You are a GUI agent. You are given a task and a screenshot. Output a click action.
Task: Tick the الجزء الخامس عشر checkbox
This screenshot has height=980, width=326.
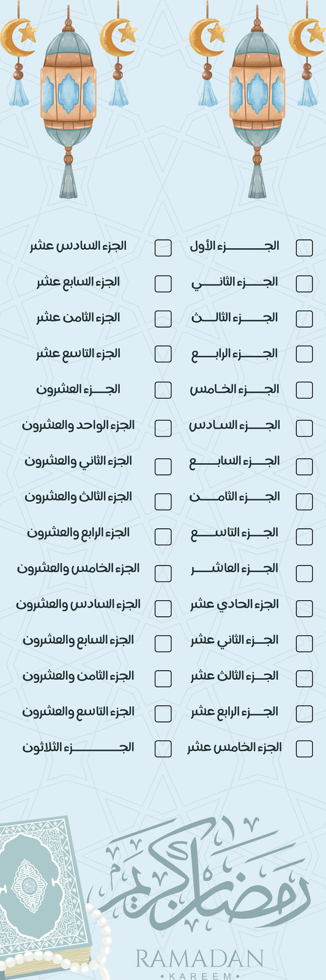pos(304,748)
